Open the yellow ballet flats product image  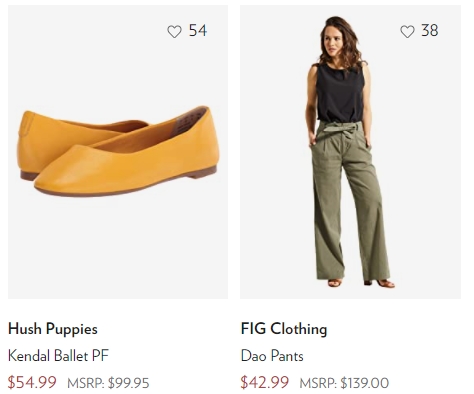(x=118, y=152)
